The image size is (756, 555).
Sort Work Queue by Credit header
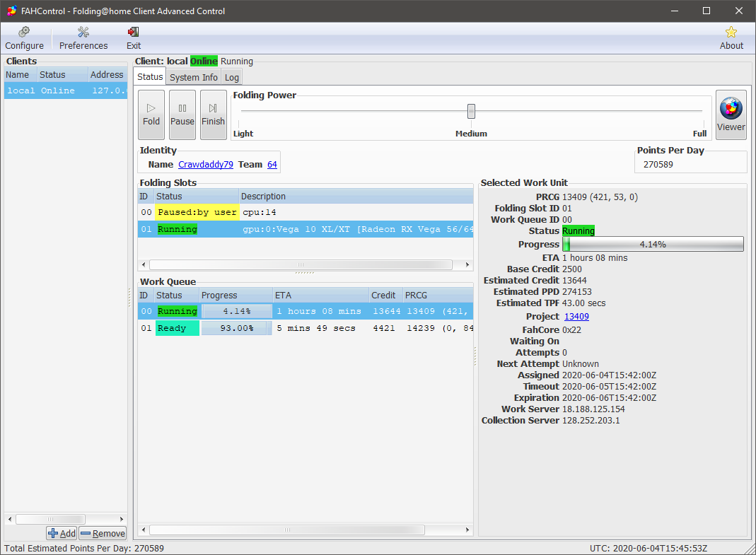pos(385,295)
